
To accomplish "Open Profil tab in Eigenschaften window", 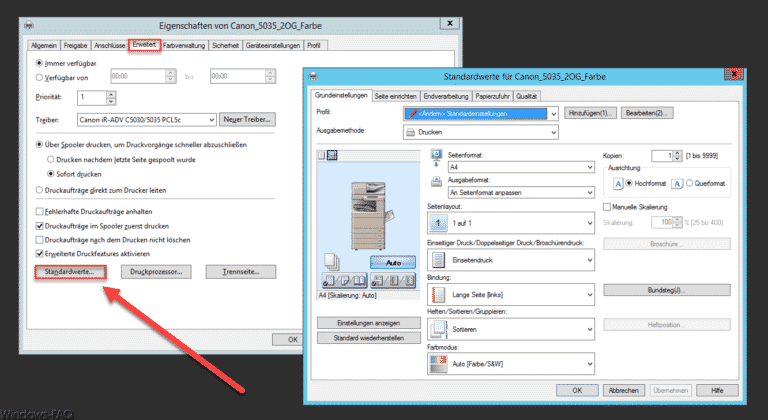I will [314, 46].
